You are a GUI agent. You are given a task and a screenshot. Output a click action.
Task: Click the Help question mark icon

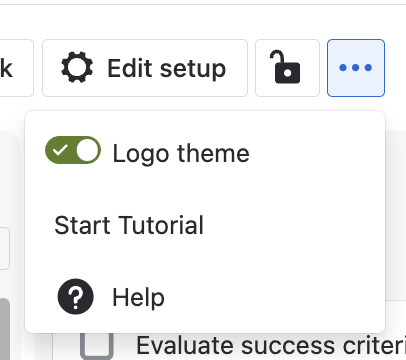pyautogui.click(x=76, y=297)
